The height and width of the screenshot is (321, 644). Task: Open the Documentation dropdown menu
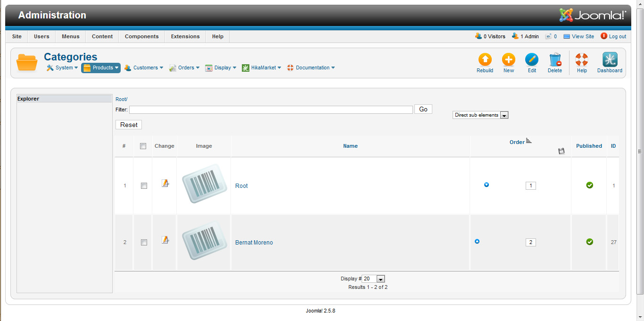pyautogui.click(x=311, y=68)
